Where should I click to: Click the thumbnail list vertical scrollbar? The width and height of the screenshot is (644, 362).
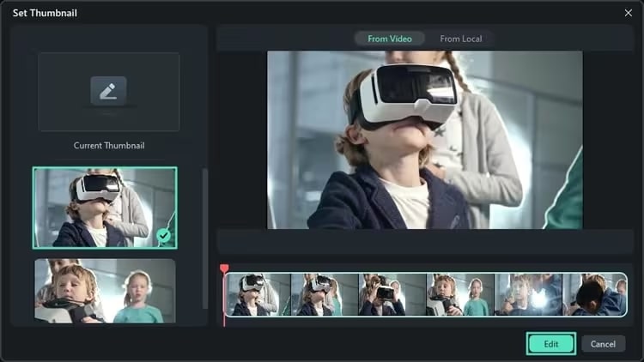[205, 238]
